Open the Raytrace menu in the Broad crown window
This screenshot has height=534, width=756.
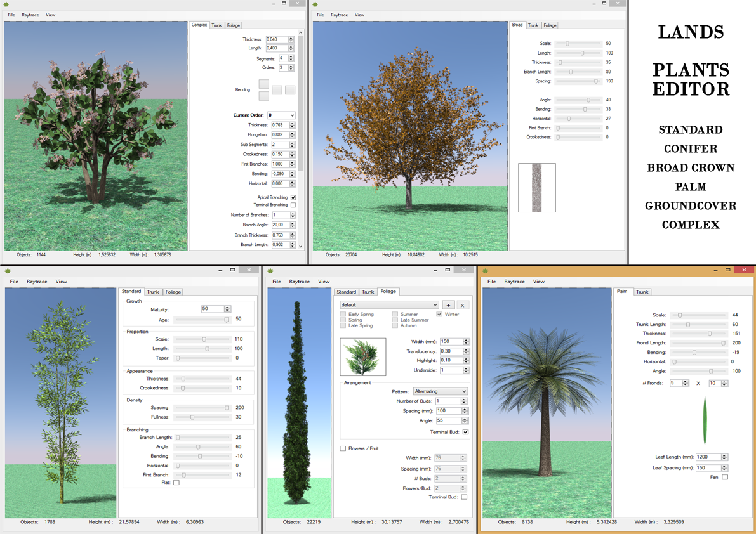[x=340, y=15]
